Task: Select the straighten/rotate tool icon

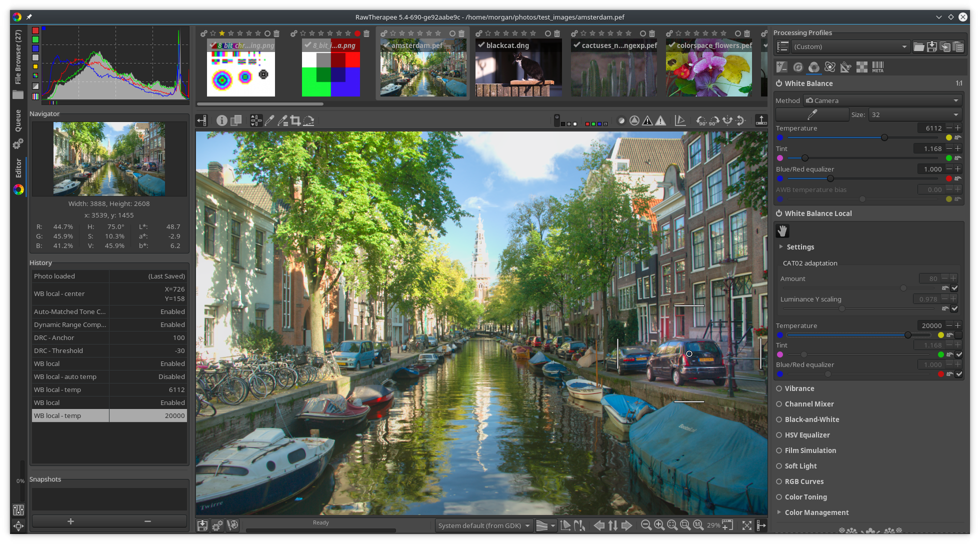Action: (x=308, y=120)
